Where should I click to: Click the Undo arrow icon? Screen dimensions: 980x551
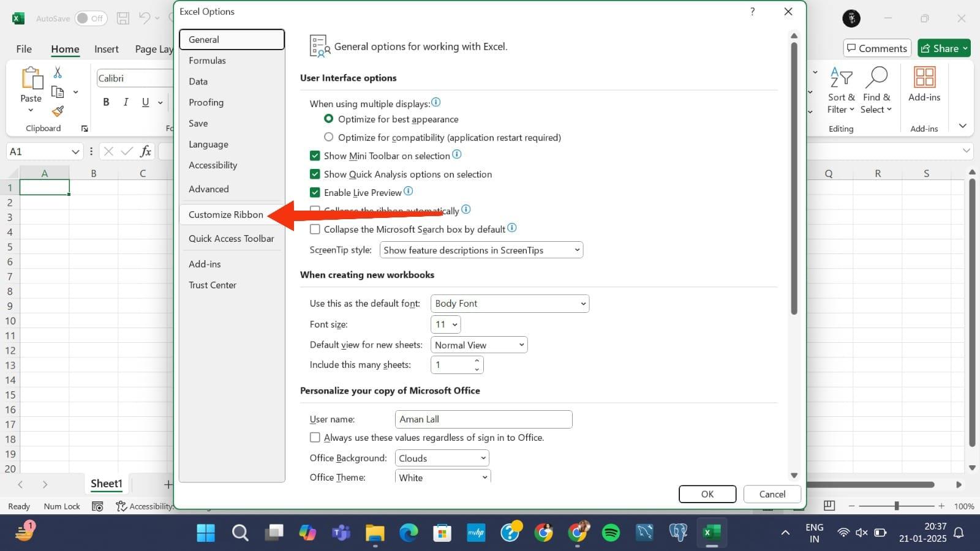[x=145, y=18]
